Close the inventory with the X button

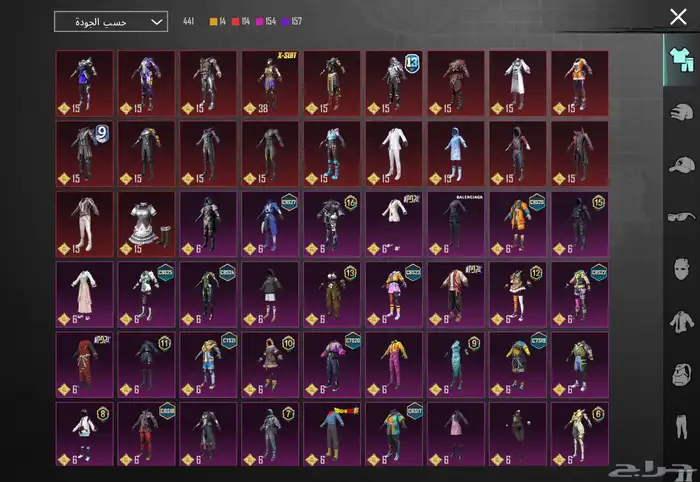click(x=678, y=16)
